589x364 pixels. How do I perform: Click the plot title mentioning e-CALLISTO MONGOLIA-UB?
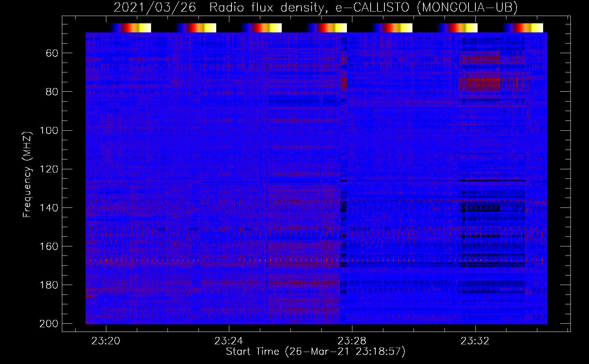coord(315,7)
